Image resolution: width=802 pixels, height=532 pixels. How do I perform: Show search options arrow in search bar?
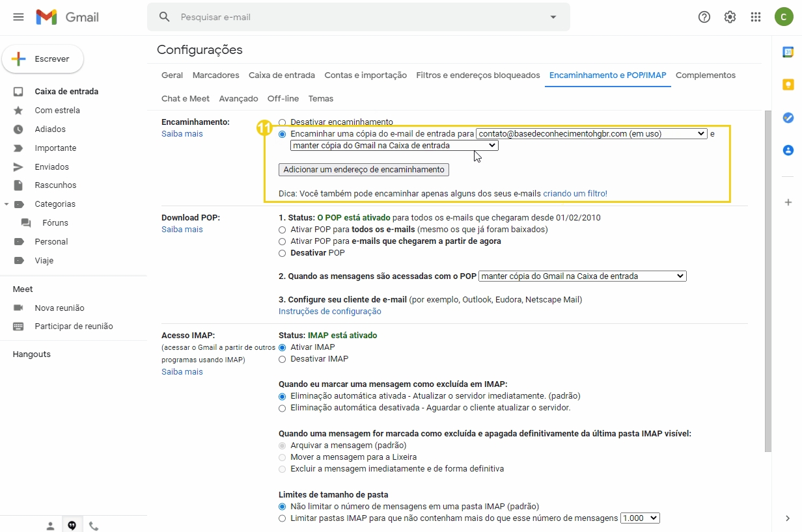(553, 17)
